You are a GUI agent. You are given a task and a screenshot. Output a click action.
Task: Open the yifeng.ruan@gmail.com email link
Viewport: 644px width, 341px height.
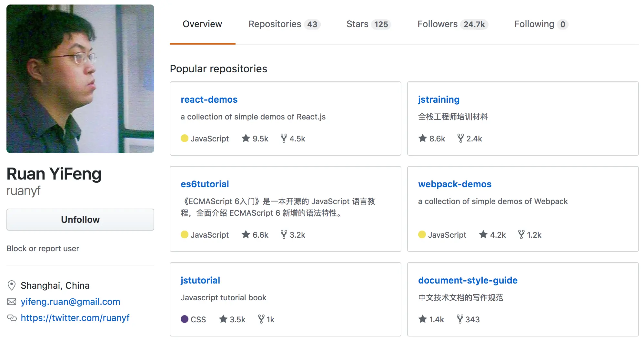click(x=70, y=302)
